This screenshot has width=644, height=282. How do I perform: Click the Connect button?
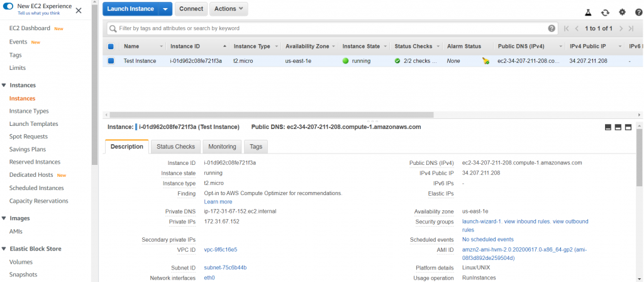(x=191, y=9)
